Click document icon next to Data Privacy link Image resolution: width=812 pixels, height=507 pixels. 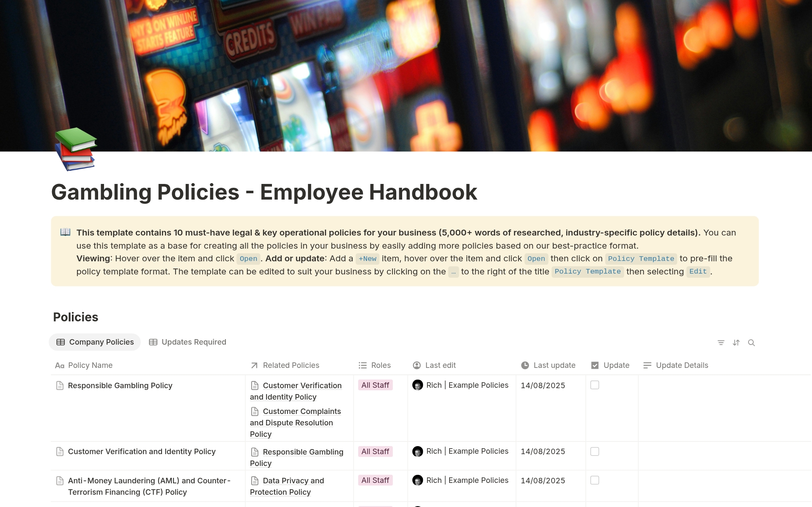(255, 481)
